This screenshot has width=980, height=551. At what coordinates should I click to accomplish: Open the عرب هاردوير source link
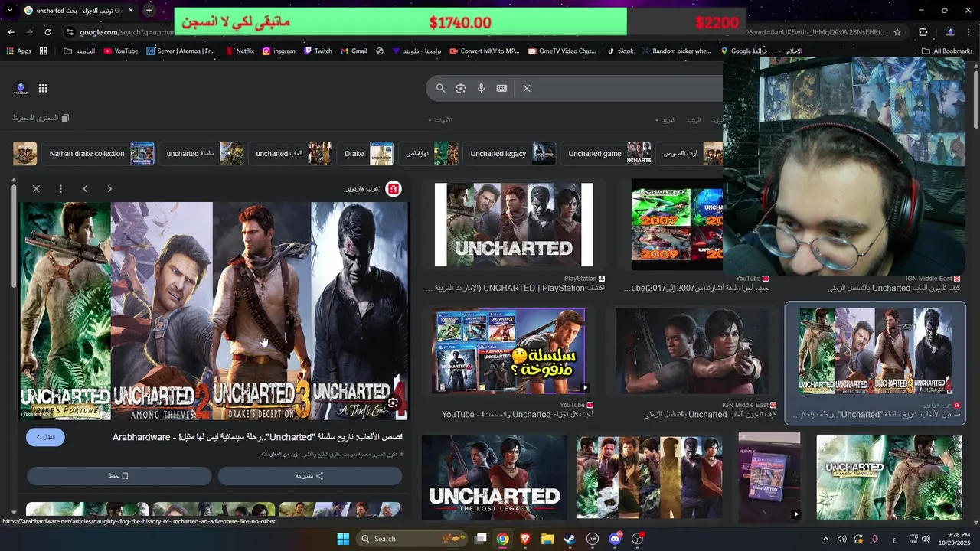(373, 188)
